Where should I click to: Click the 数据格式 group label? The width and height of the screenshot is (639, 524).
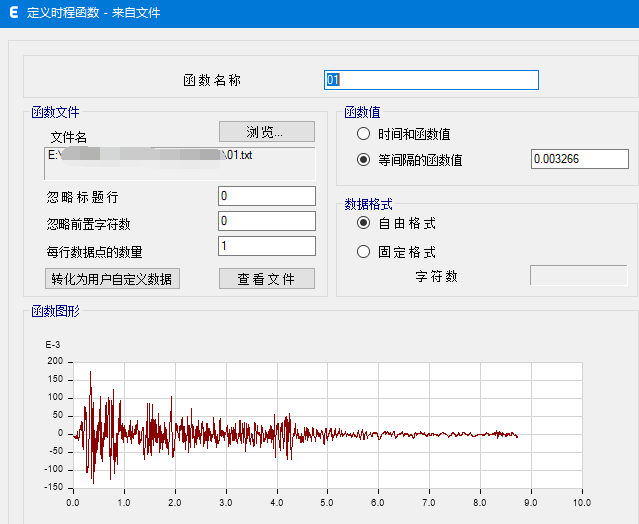(x=368, y=204)
